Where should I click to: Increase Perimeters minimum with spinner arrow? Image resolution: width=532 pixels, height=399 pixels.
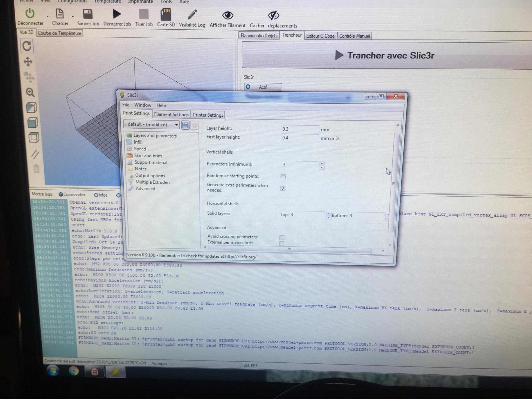point(322,163)
